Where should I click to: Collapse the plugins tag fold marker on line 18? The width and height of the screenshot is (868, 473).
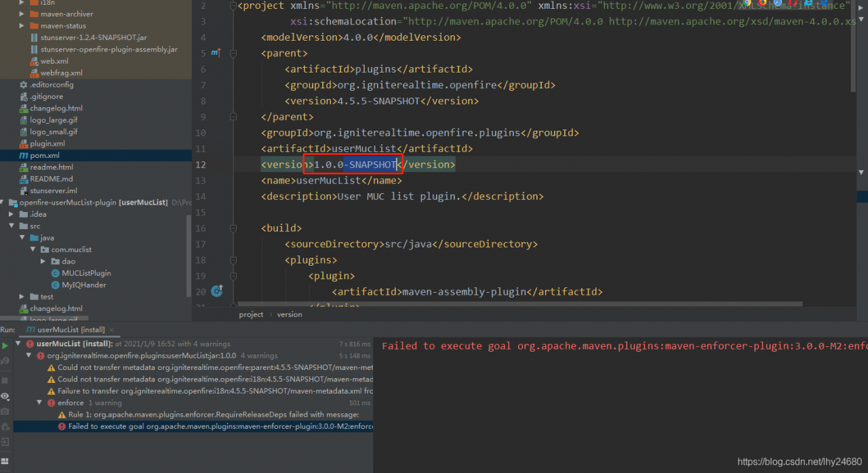click(233, 260)
